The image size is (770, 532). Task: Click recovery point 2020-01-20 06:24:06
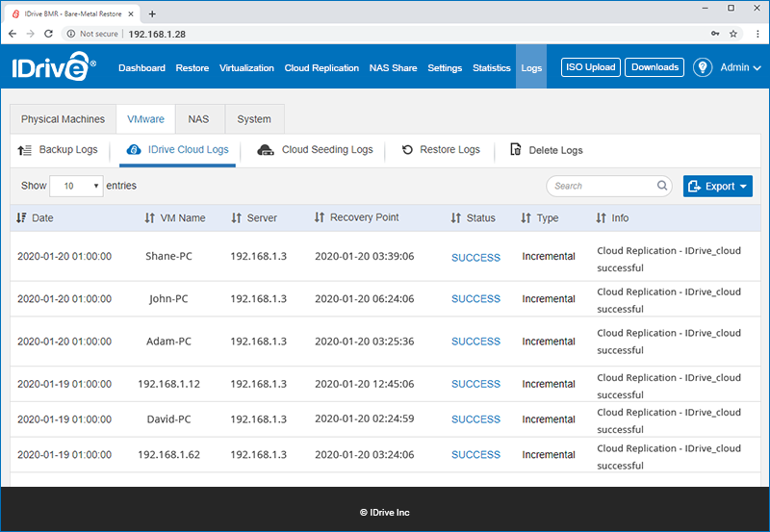pyautogui.click(x=365, y=299)
